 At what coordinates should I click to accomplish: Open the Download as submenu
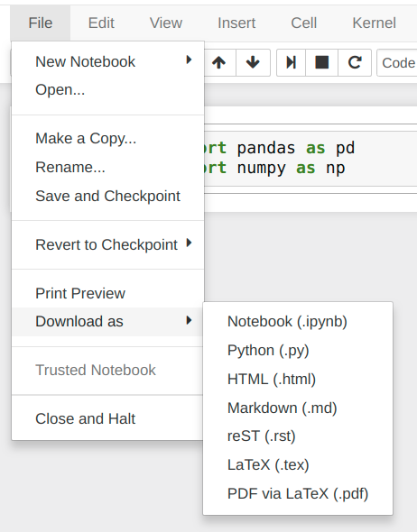108,321
